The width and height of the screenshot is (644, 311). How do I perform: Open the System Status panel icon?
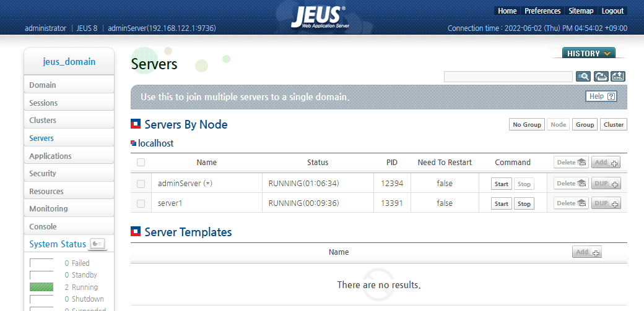pyautogui.click(x=98, y=244)
